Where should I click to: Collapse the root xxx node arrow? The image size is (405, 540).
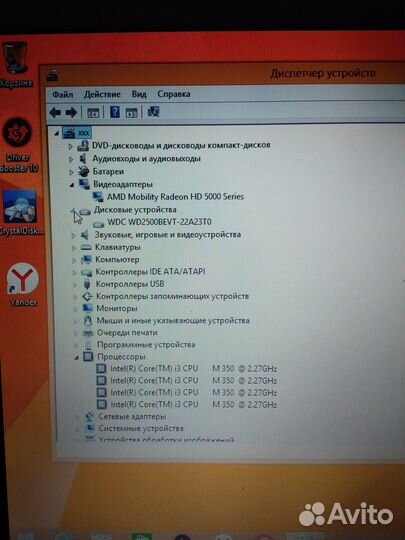[56, 133]
